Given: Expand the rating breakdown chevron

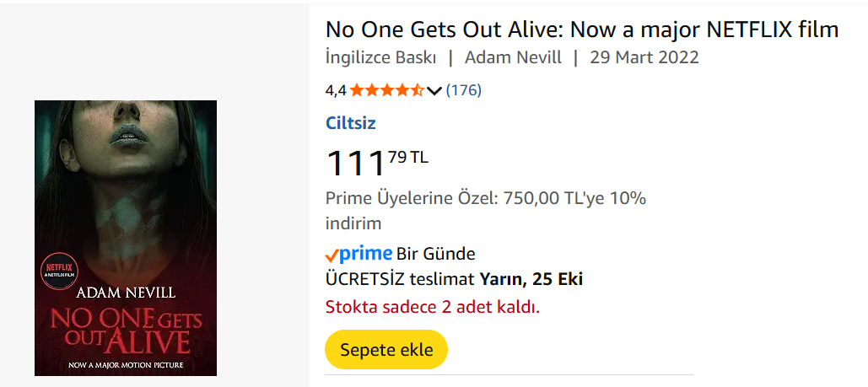Looking at the screenshot, I should click(x=434, y=90).
